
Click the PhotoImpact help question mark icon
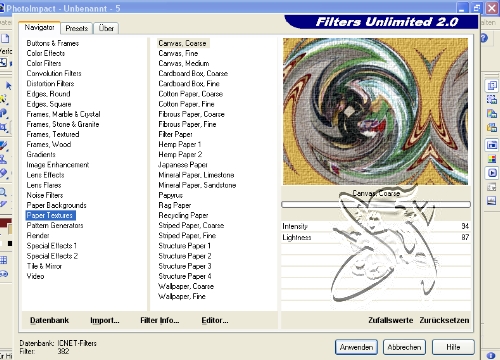pyautogui.click(x=484, y=38)
